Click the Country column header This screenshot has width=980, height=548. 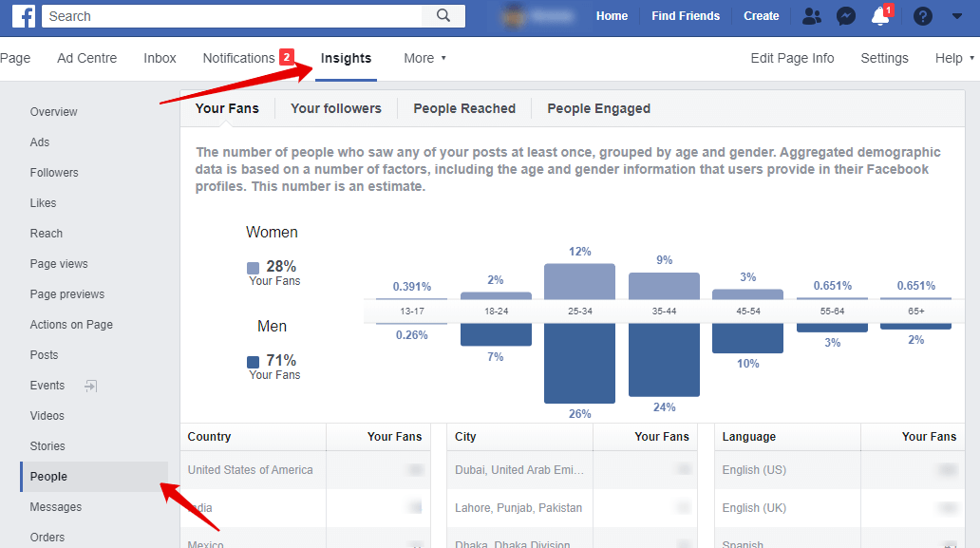click(209, 437)
